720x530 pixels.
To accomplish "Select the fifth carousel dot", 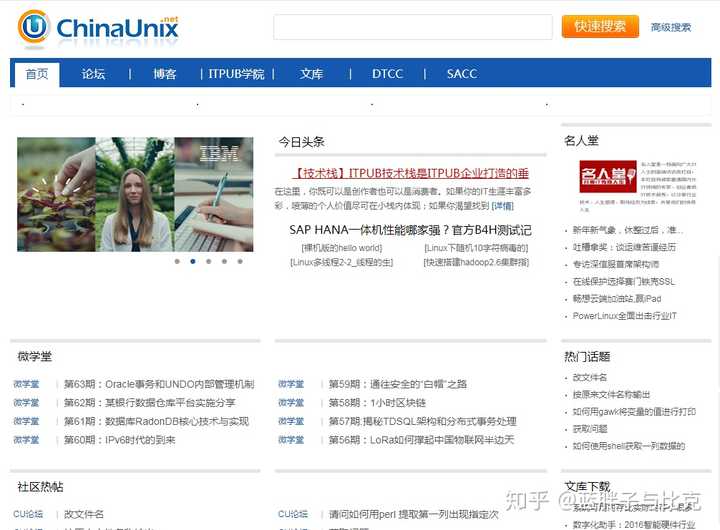I will pyautogui.click(x=240, y=261).
